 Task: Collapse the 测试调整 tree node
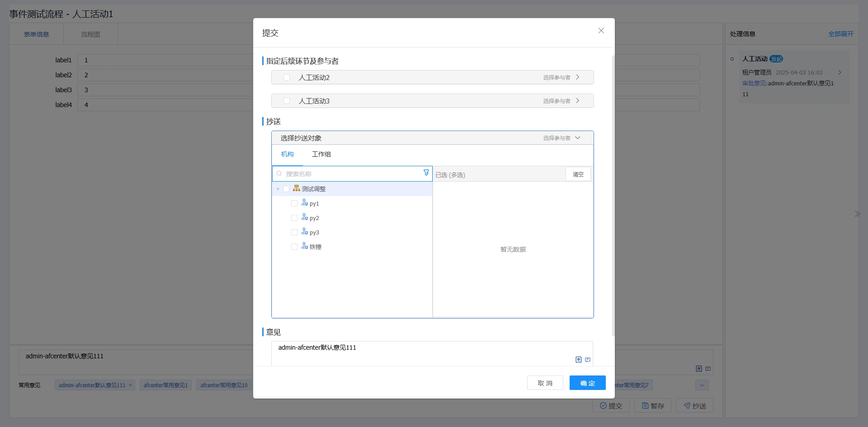tap(277, 188)
